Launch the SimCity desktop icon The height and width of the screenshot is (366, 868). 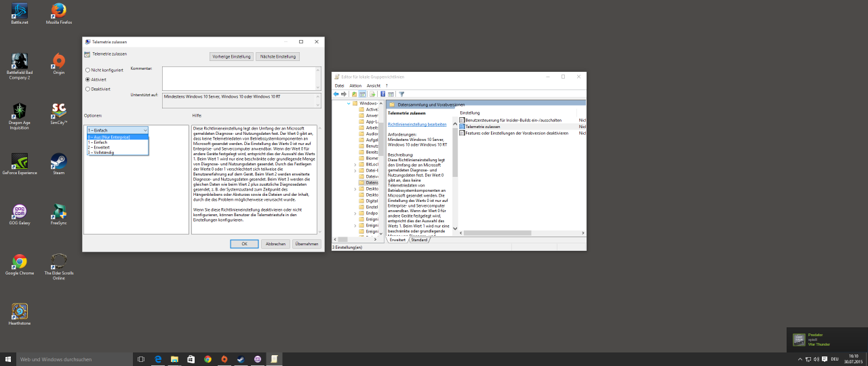[x=59, y=113]
